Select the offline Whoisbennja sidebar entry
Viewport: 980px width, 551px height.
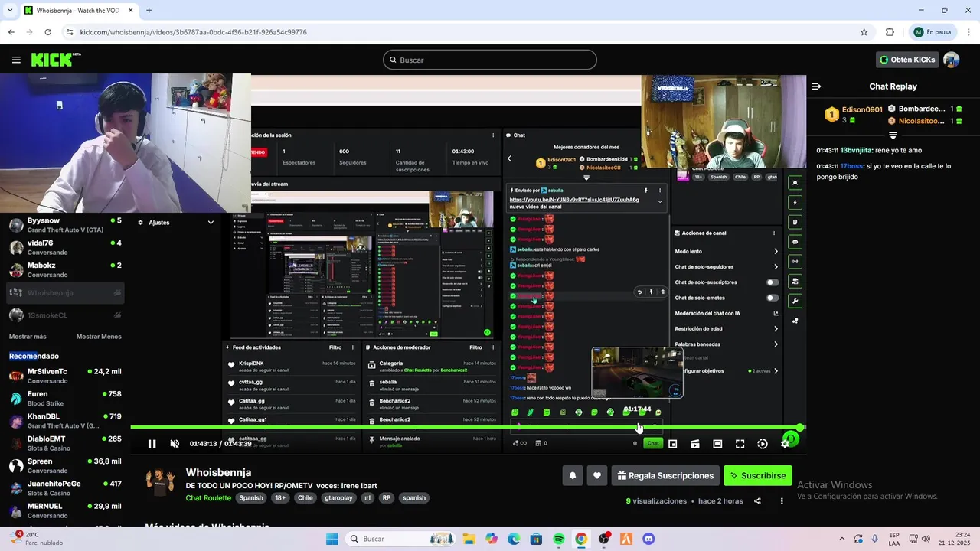tap(65, 292)
